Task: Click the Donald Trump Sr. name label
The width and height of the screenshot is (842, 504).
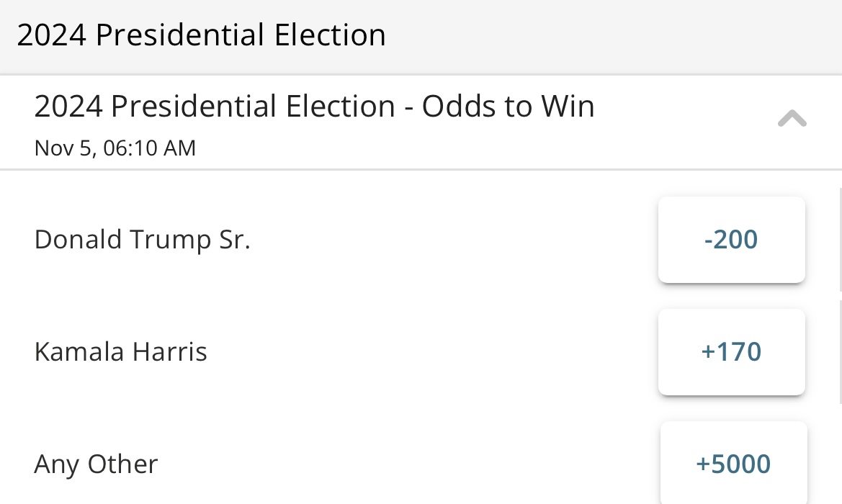Action: [x=142, y=239]
